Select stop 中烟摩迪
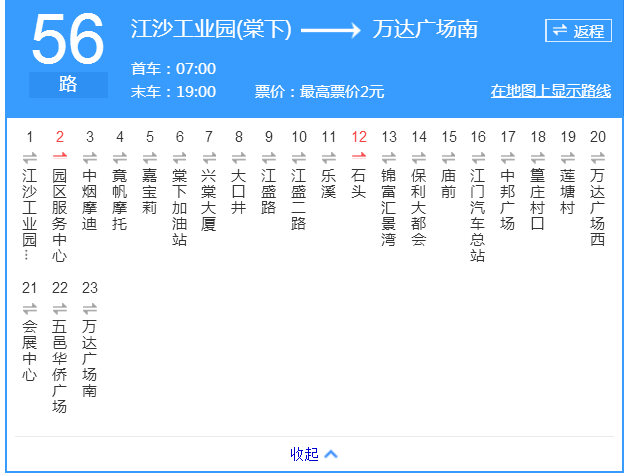Viewport: 628px width, 476px height. [90, 199]
